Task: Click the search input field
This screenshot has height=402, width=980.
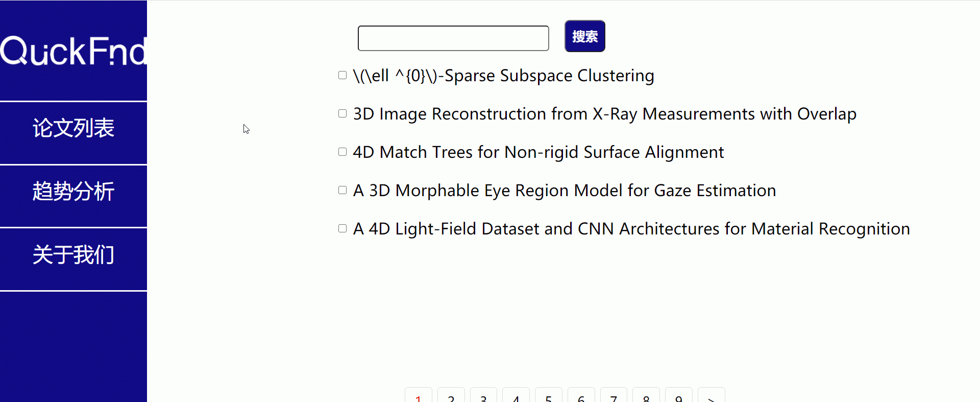Action: tap(453, 38)
